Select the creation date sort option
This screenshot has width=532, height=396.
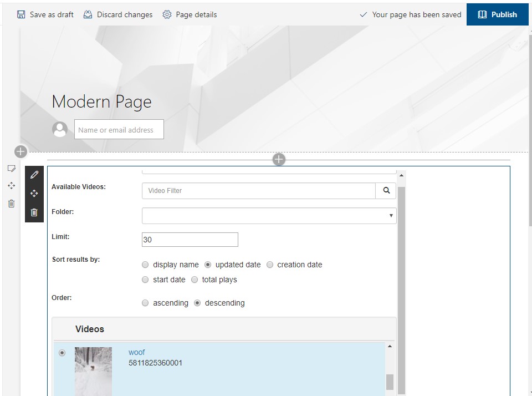click(270, 265)
